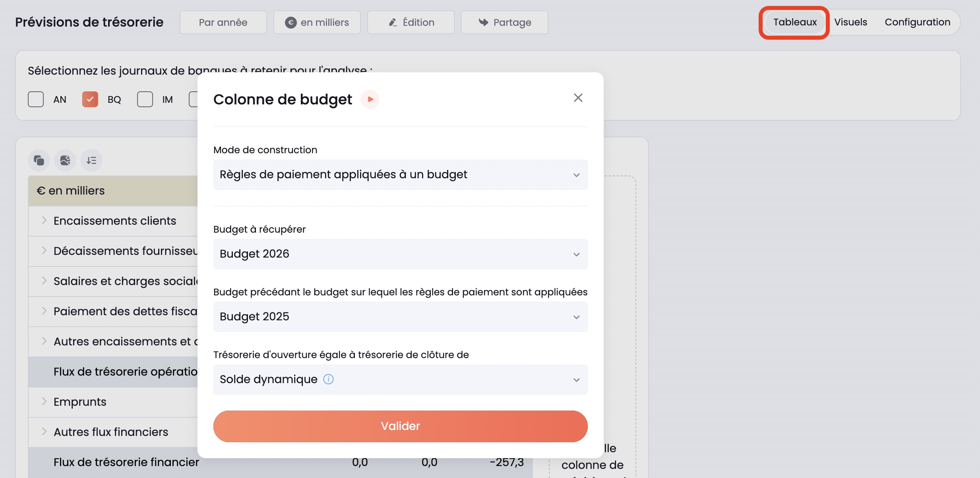The image size is (980, 478).
Task: Close the Colonne de budget dialog
Action: 578,98
